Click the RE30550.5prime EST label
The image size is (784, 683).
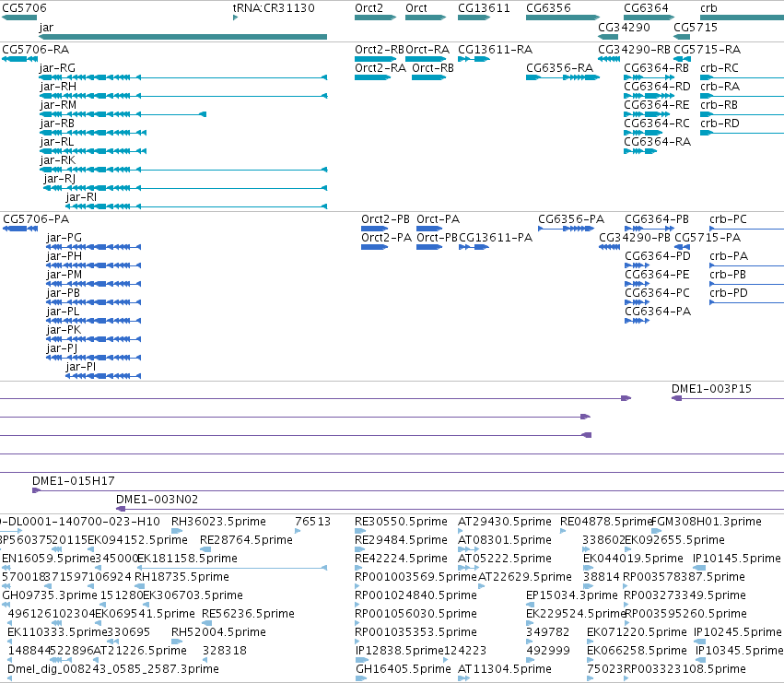[x=401, y=522]
